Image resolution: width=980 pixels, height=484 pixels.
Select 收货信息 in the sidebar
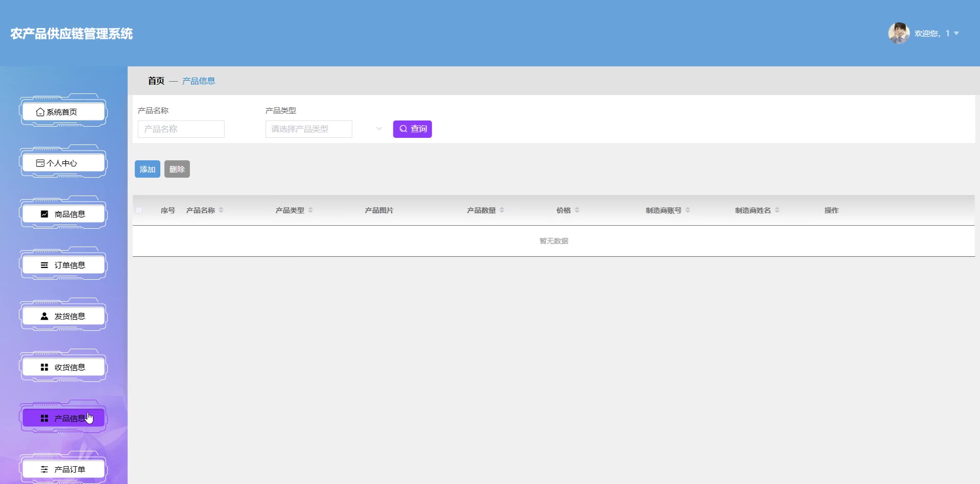(63, 367)
